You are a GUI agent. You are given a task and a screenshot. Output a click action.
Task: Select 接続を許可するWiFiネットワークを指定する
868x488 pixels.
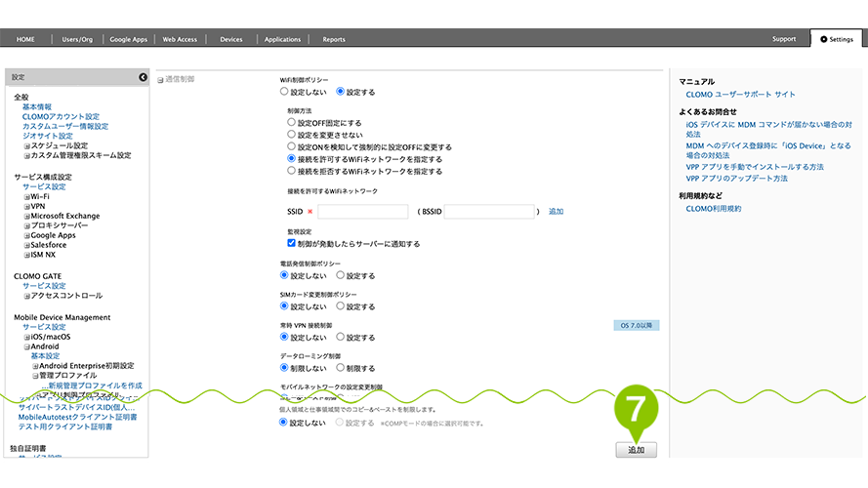pos(291,158)
